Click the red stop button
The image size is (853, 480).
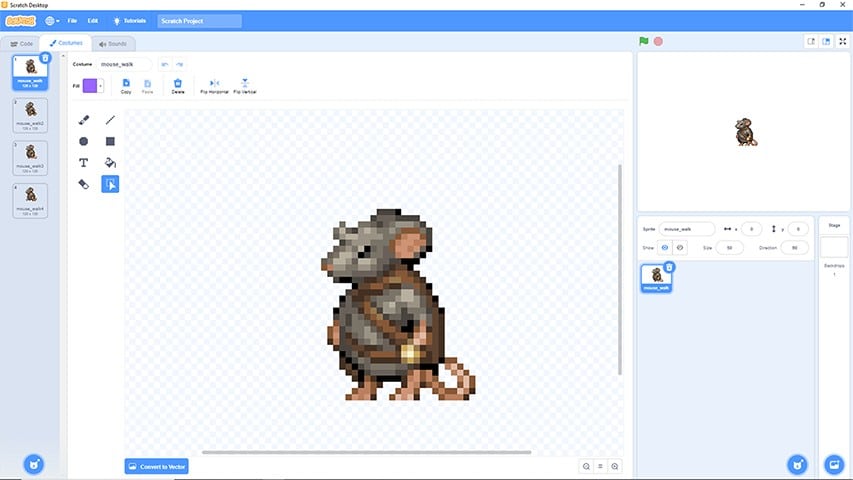coord(658,41)
